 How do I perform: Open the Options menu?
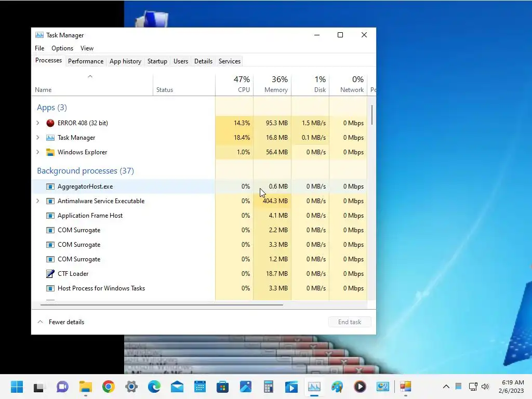[x=62, y=48]
